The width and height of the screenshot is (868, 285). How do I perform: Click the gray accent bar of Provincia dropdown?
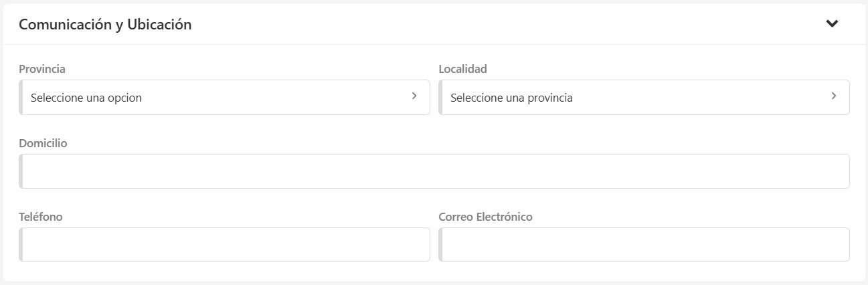click(x=21, y=98)
